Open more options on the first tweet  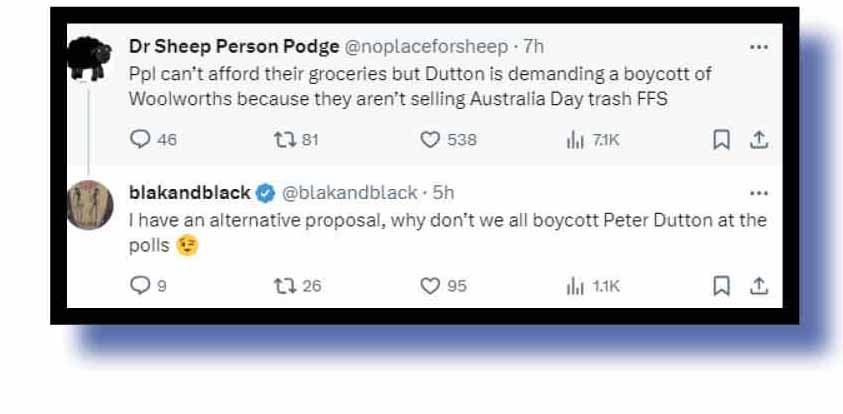click(x=758, y=46)
